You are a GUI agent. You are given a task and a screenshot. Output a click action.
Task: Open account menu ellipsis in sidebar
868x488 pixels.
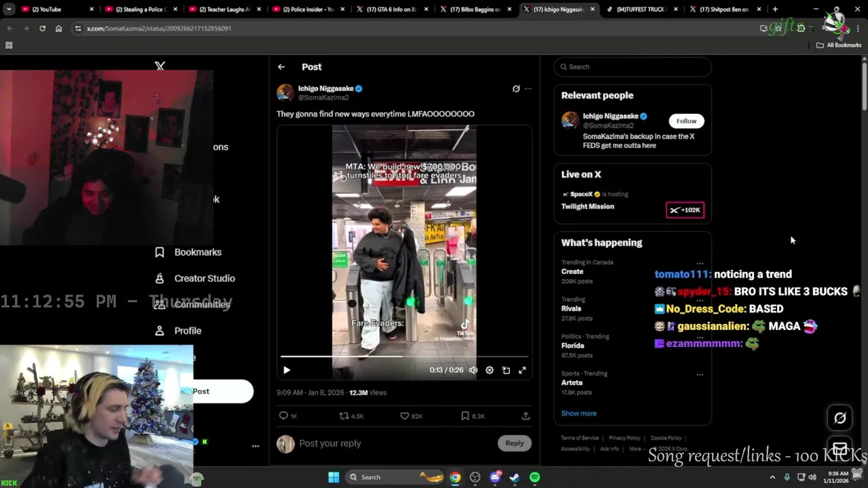coord(256,446)
